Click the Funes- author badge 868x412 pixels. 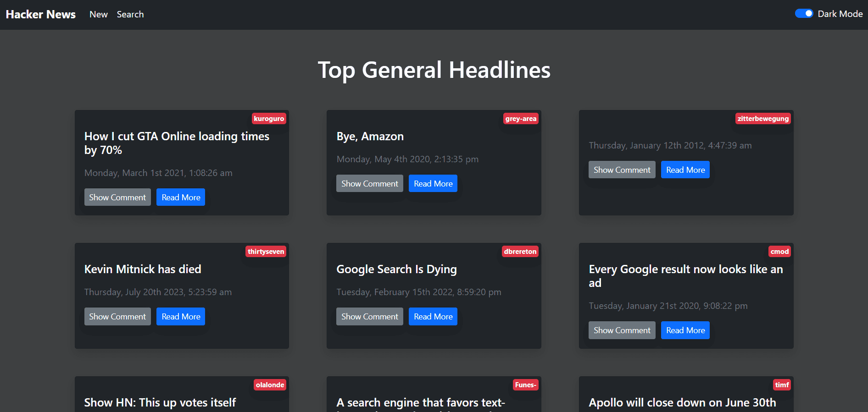pyautogui.click(x=525, y=385)
